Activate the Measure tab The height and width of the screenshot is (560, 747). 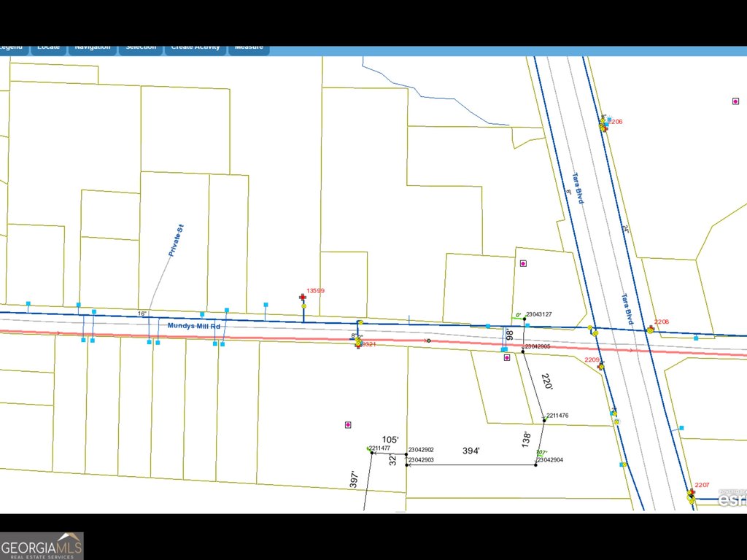(x=249, y=48)
